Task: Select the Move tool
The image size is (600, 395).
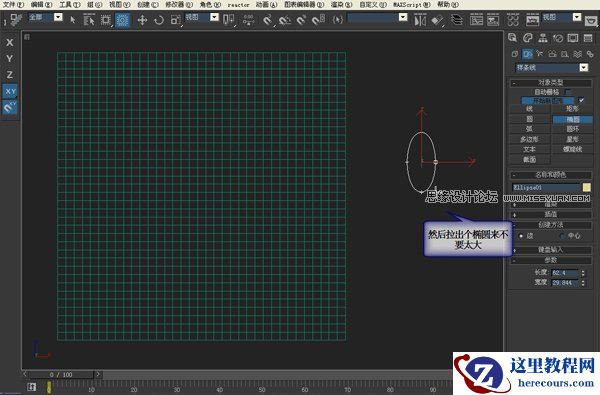Action: coord(142,20)
